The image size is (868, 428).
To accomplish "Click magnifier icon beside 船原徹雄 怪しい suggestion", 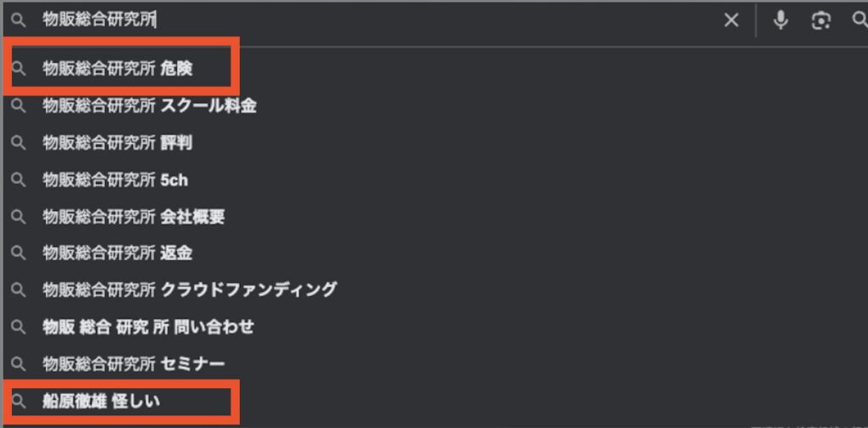I will click(18, 402).
